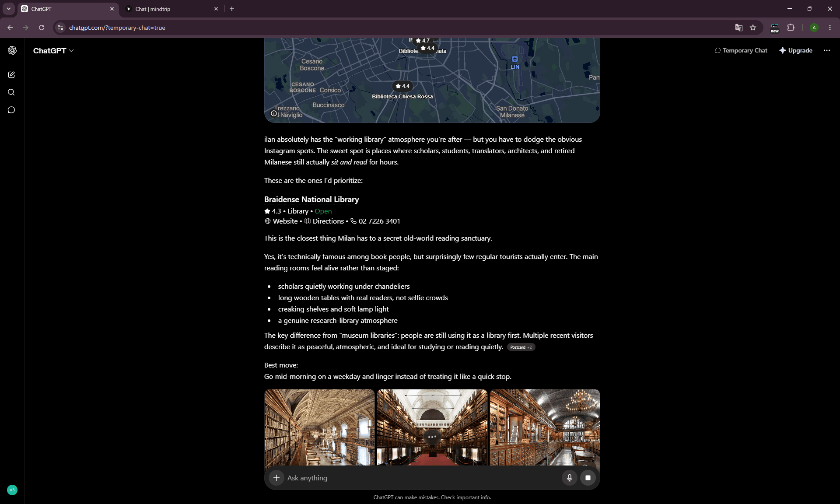Click the 4.3 star rating text
This screenshot has height=504, width=840.
click(x=273, y=211)
